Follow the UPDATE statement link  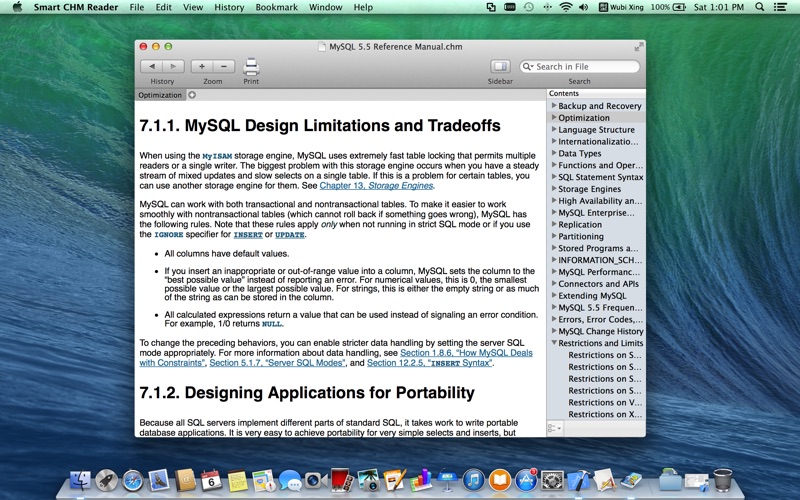(290, 235)
